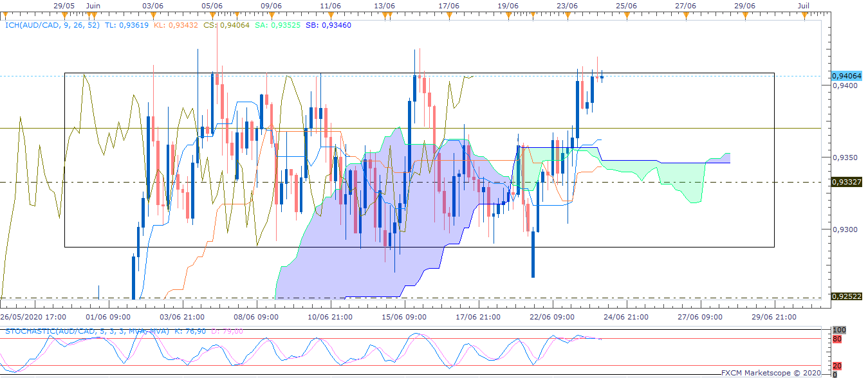
Task: Click the orange marker below 19/06
Action: point(508,14)
